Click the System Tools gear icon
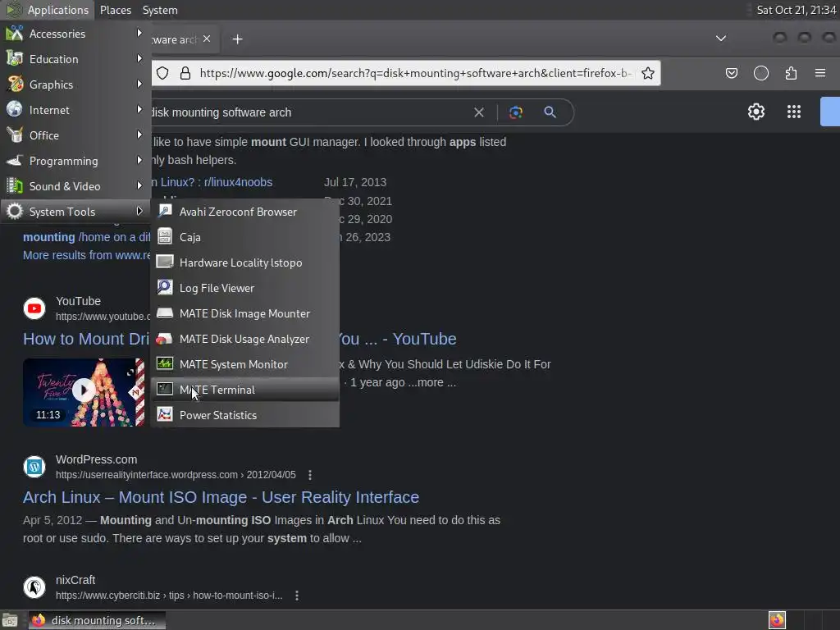 (15, 212)
